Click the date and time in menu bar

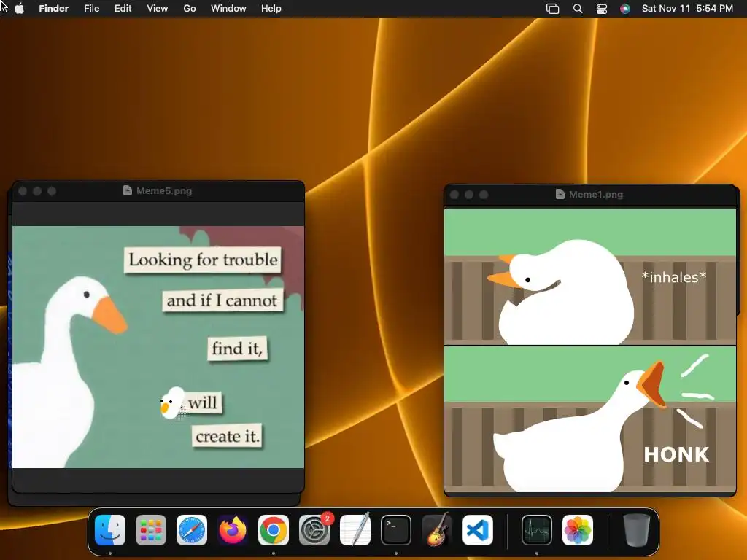point(687,9)
